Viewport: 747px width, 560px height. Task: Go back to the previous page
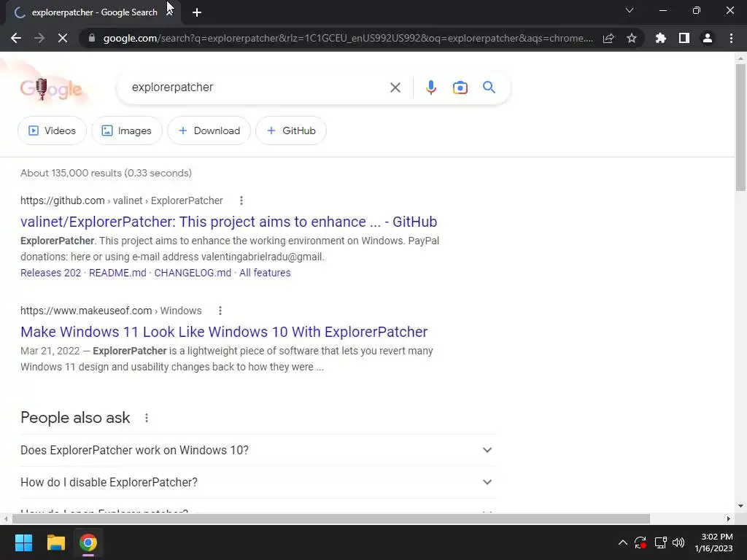[x=16, y=38]
